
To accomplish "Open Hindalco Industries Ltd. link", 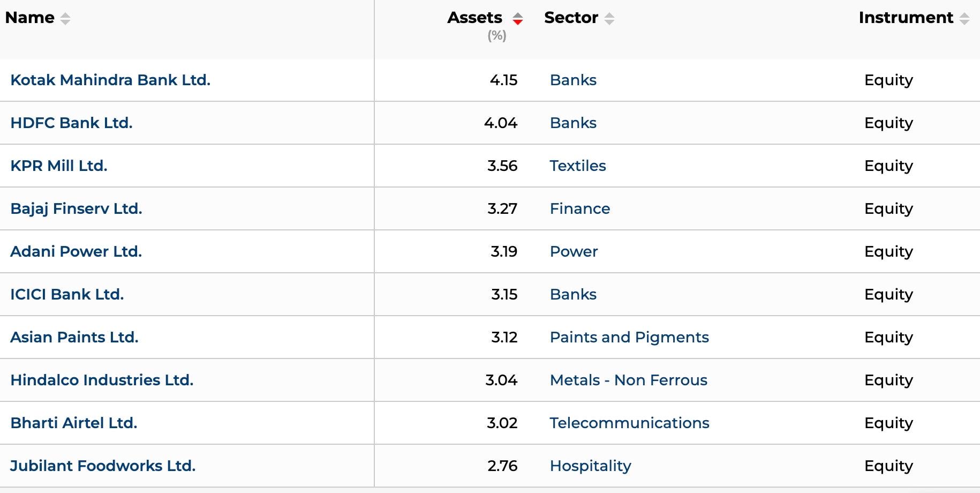I will pos(102,380).
